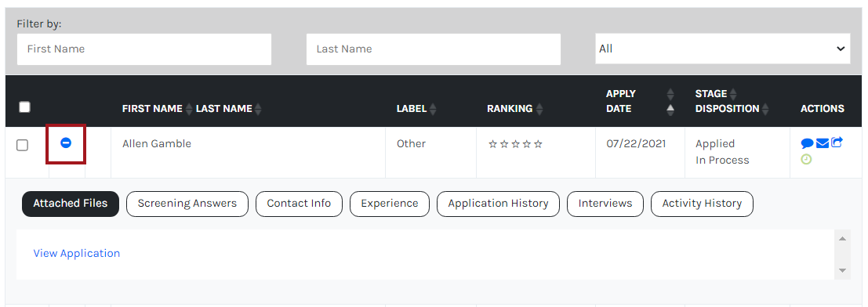Click the In Process disposition text
The height and width of the screenshot is (307, 868).
pyautogui.click(x=722, y=160)
